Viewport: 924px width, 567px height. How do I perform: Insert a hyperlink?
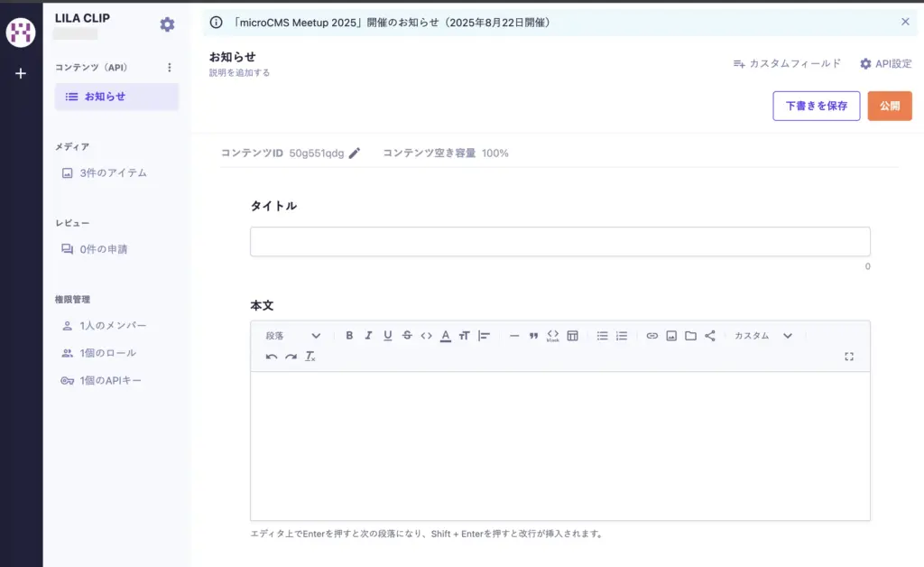651,335
